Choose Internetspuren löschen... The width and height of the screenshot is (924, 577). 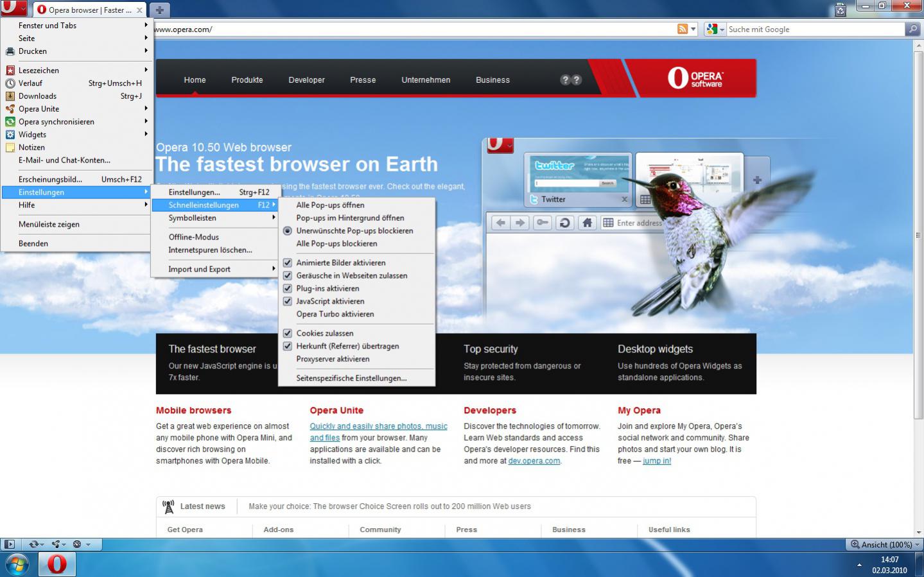coord(214,250)
